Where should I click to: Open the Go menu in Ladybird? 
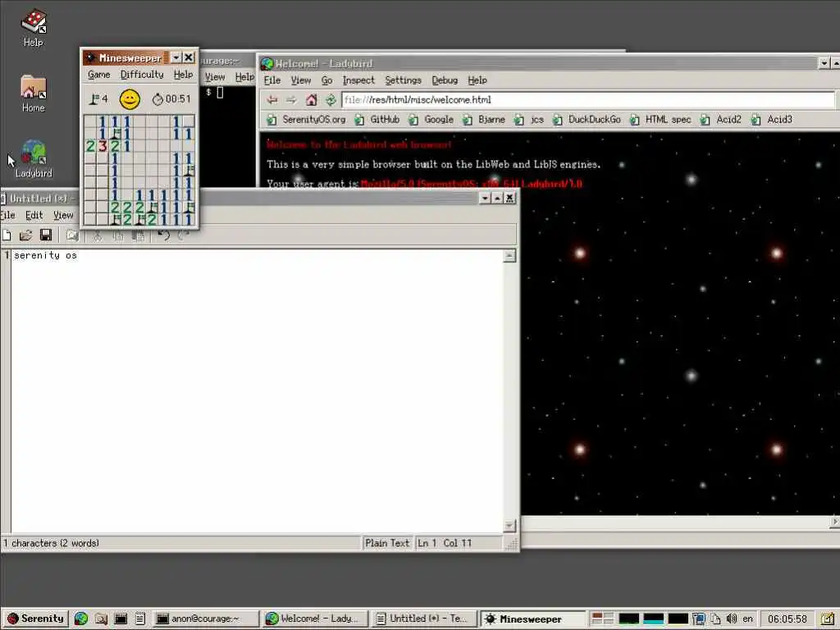[x=326, y=80]
